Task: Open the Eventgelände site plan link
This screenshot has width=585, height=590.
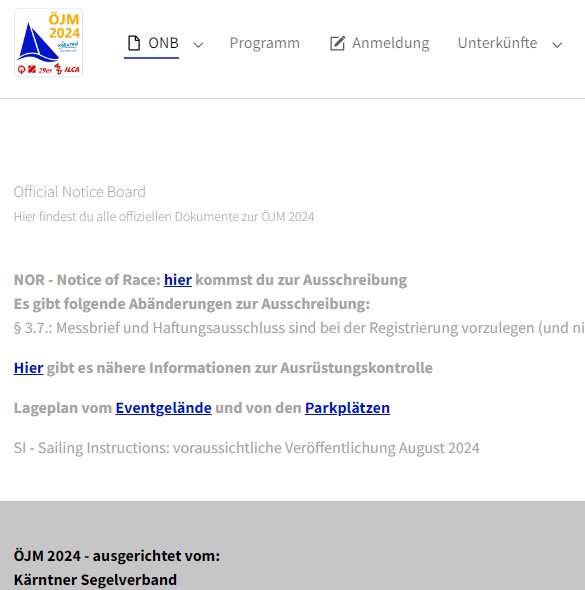Action: 163,408
